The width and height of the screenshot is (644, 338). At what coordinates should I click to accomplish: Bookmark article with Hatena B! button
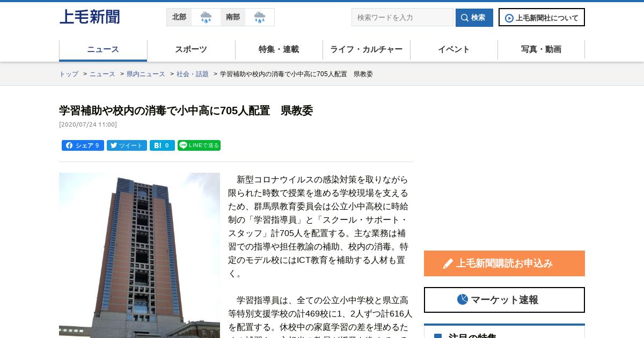162,145
